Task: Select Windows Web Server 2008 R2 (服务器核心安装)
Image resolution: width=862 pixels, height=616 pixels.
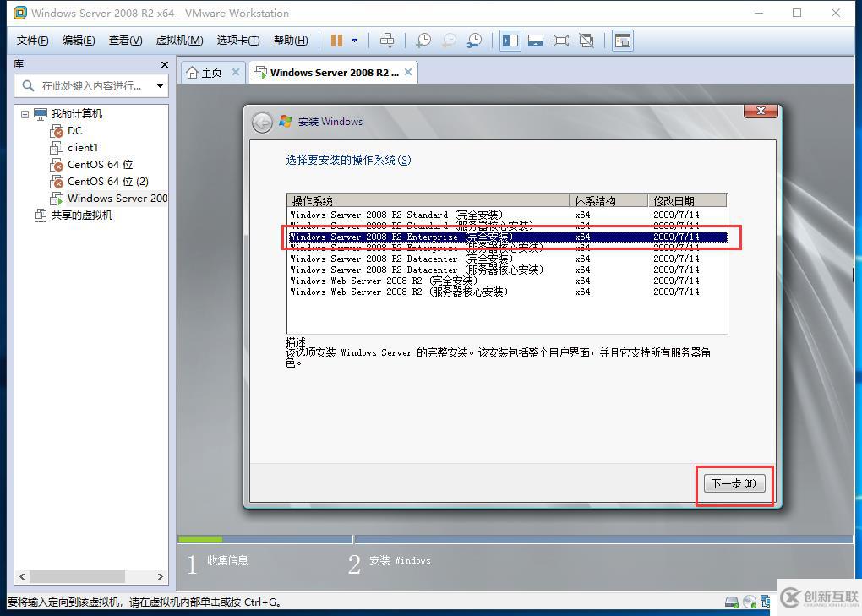Action: coord(507,292)
